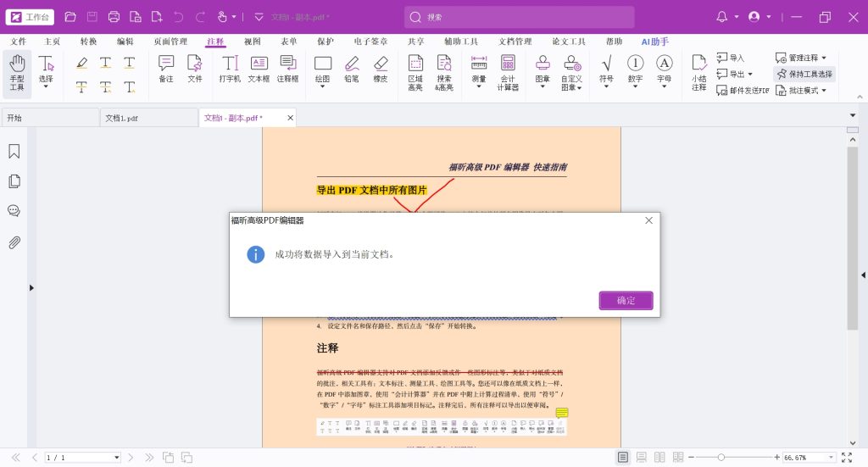This screenshot has height=467, width=868.
Task: Click the Stamp (图章) tool
Action: coord(542,71)
